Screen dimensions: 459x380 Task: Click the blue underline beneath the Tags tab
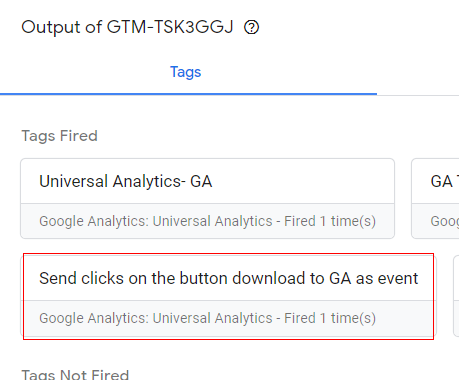click(x=188, y=94)
